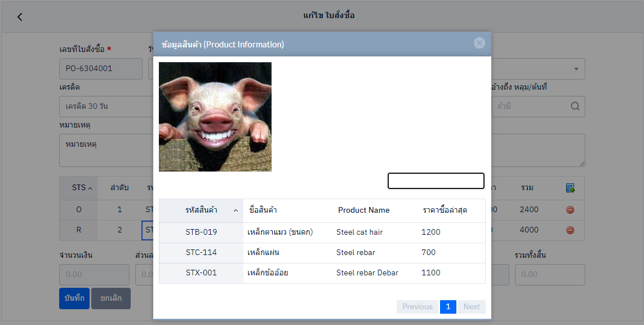Click the blue บันทึก save button
644x325 pixels.
point(74,298)
